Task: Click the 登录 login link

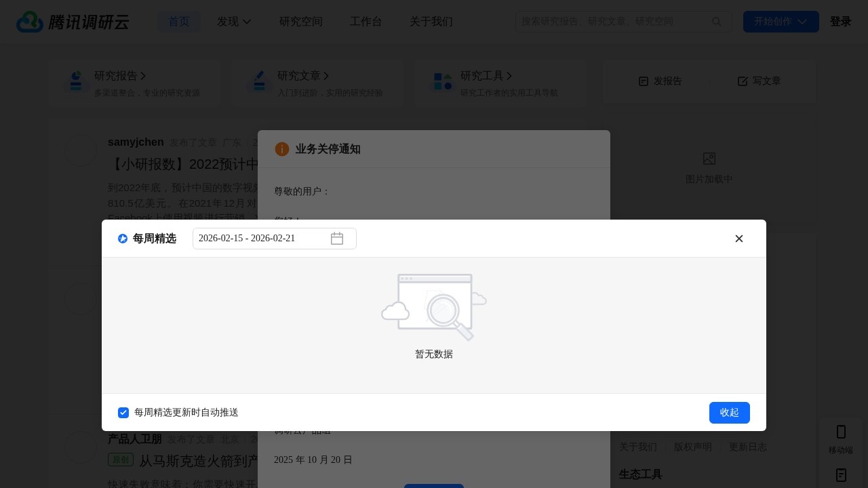Action: click(x=840, y=22)
